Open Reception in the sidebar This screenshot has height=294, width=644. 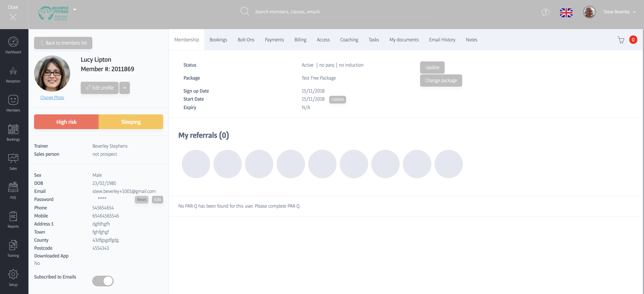coord(13,71)
